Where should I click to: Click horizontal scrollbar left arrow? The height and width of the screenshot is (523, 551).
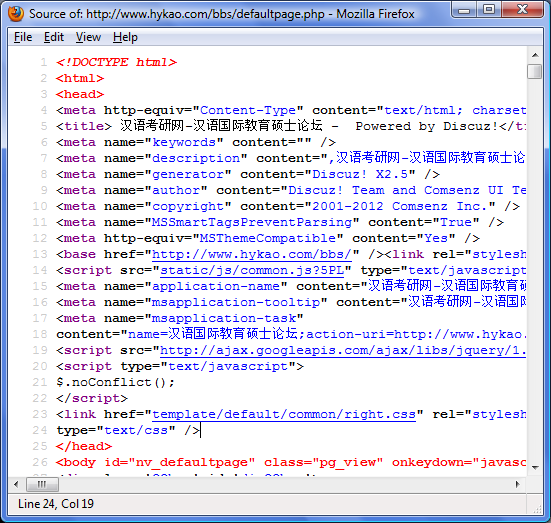point(16,485)
